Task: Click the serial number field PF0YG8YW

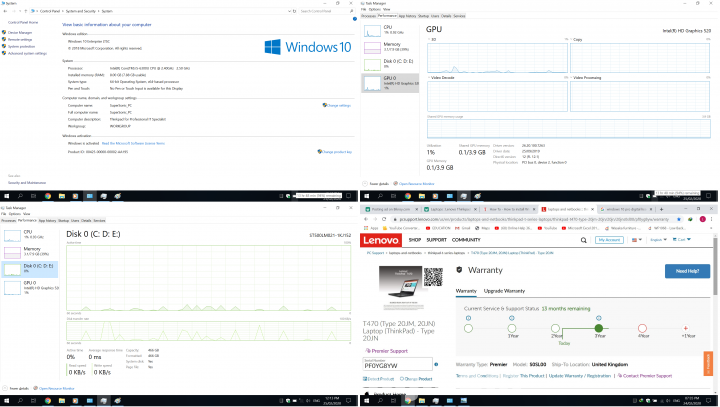Action: pyautogui.click(x=398, y=364)
